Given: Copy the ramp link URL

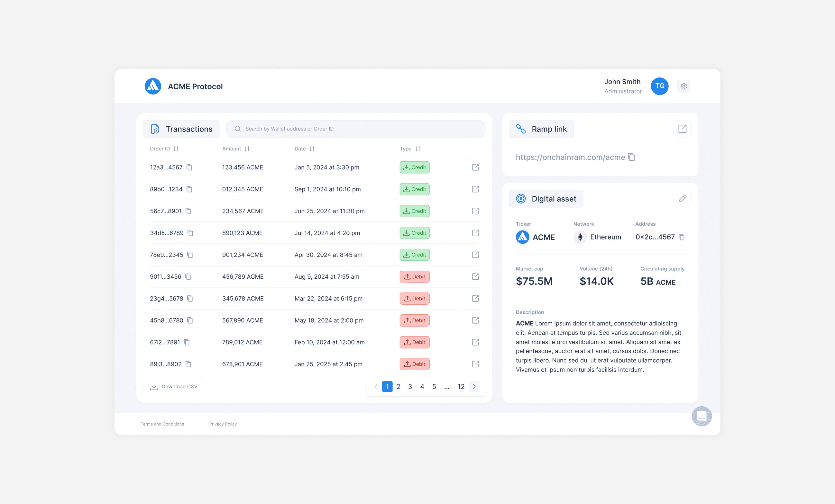Looking at the screenshot, I should coord(631,157).
